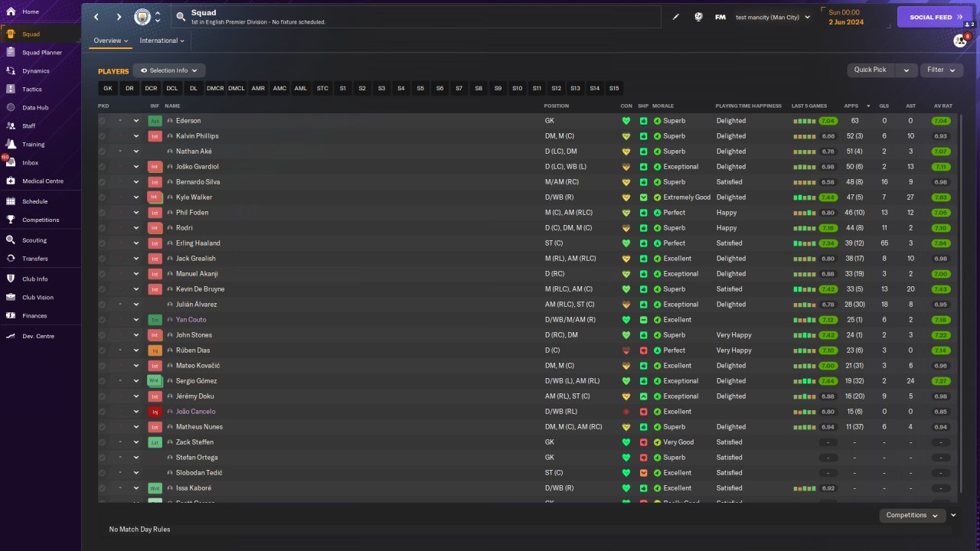This screenshot has height=551, width=980.
Task: Open Dynamics icon in sidebar
Action: 11,70
